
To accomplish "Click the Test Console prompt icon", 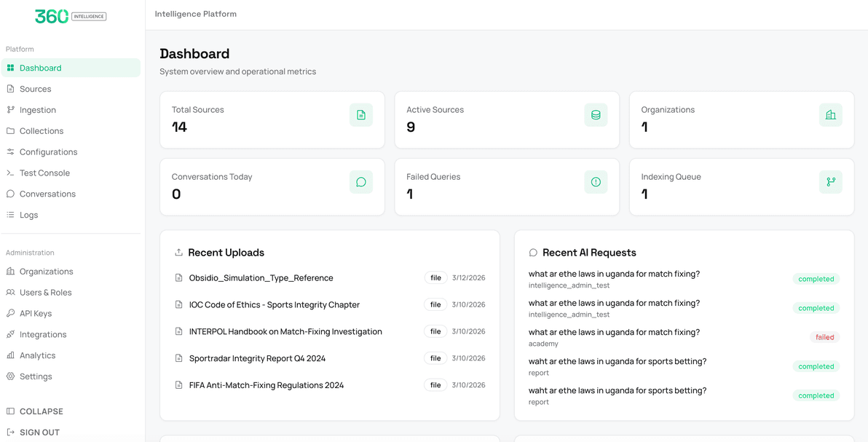I will click(x=10, y=173).
